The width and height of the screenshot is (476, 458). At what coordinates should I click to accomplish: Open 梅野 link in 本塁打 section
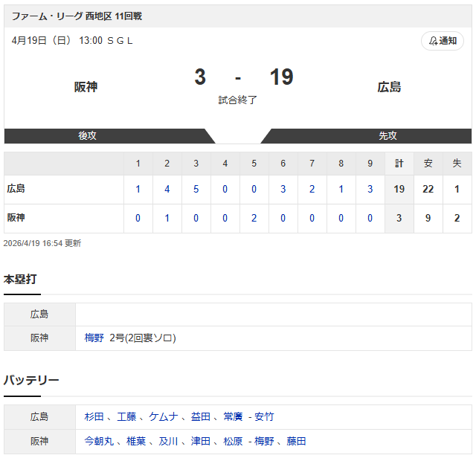point(94,338)
